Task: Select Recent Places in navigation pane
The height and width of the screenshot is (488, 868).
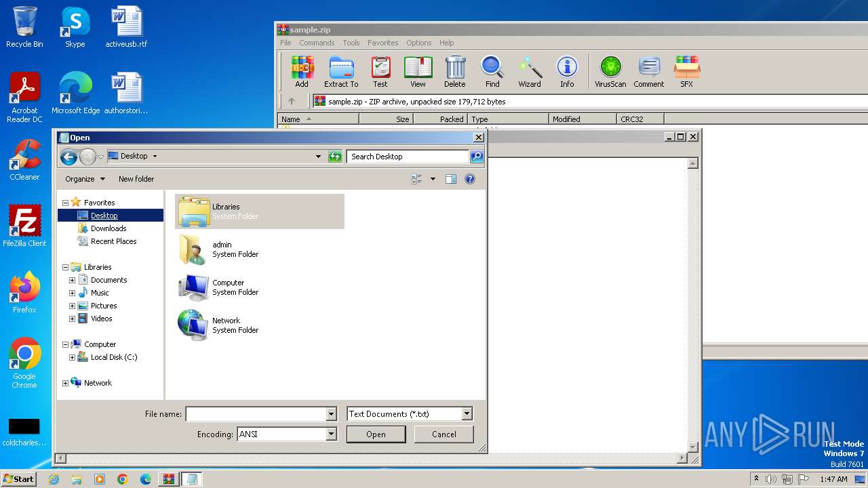Action: (x=113, y=241)
